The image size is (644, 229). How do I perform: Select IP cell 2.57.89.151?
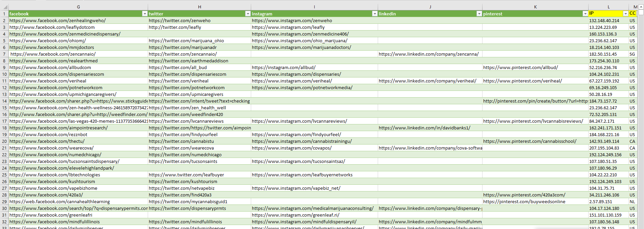pos(608,202)
